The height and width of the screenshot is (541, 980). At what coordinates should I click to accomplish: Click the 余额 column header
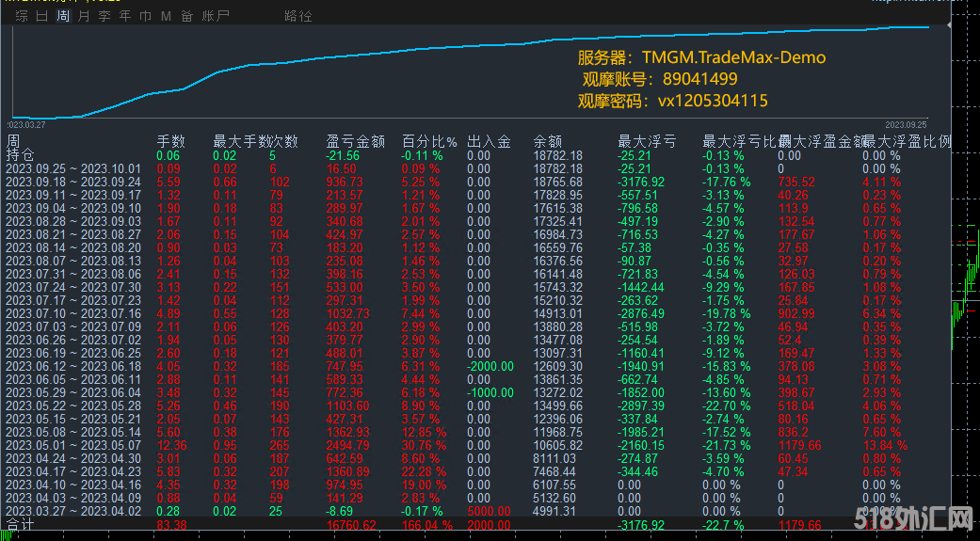[x=548, y=142]
